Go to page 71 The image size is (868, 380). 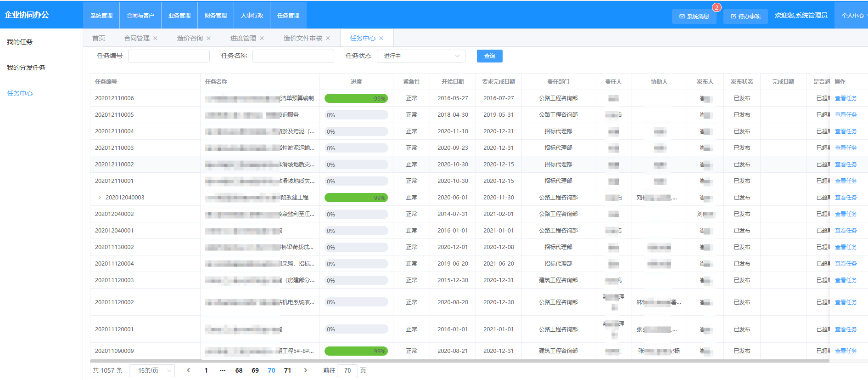click(287, 370)
